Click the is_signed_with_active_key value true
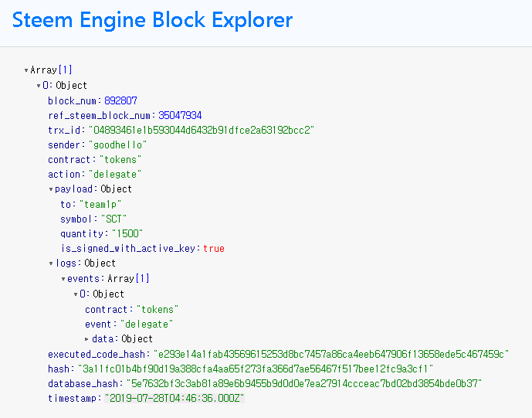 (214, 249)
